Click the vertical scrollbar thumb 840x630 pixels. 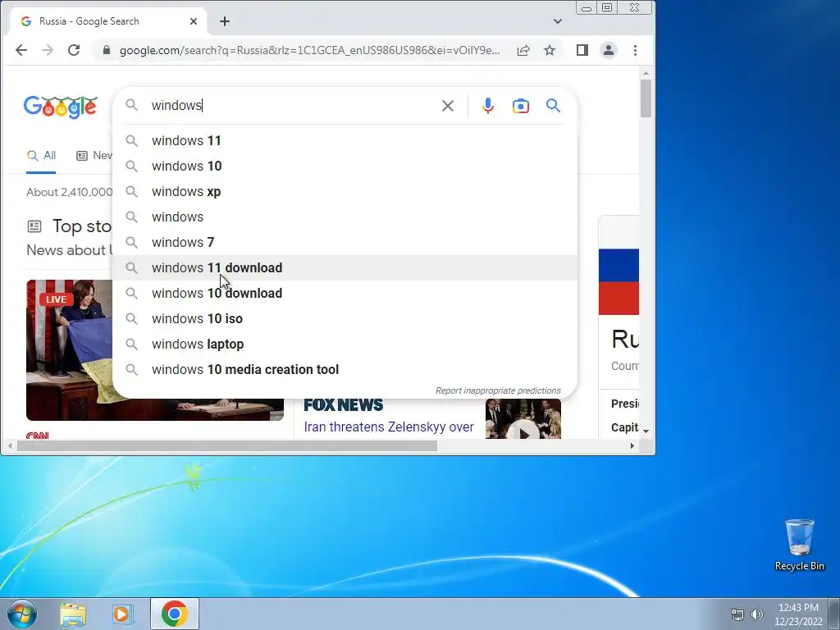646,98
